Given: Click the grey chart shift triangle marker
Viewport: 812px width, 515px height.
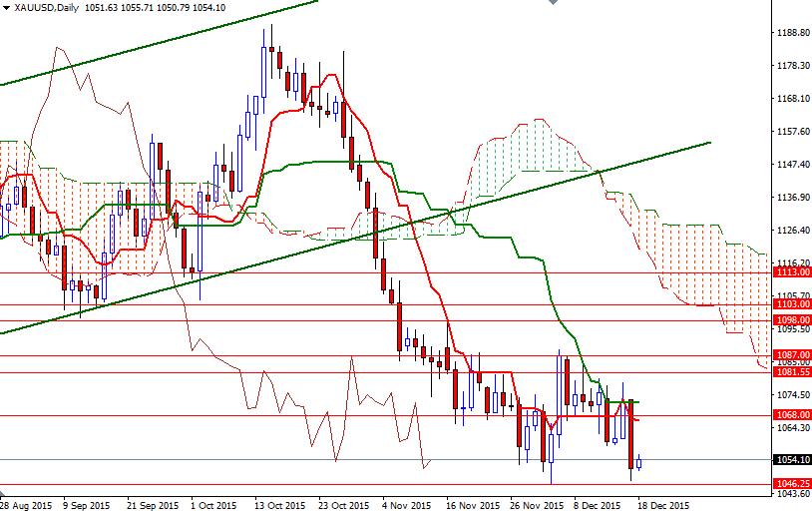Looking at the screenshot, I should coord(552,4).
